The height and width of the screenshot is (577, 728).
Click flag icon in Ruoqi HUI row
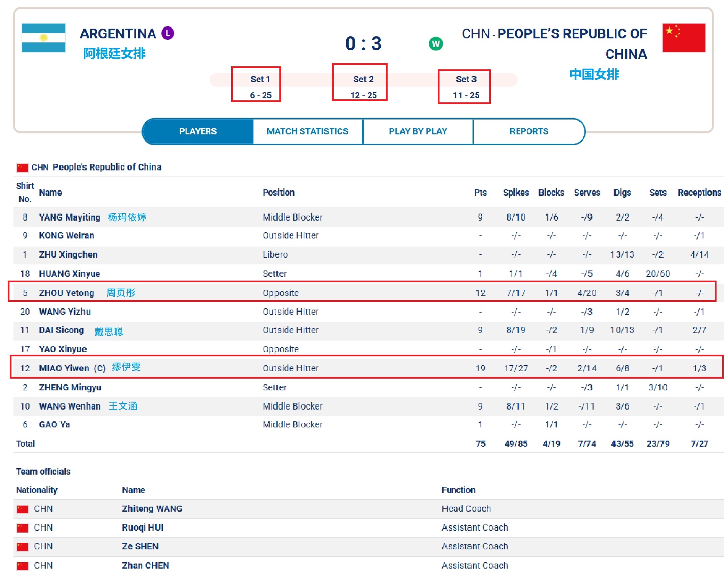coord(23,528)
